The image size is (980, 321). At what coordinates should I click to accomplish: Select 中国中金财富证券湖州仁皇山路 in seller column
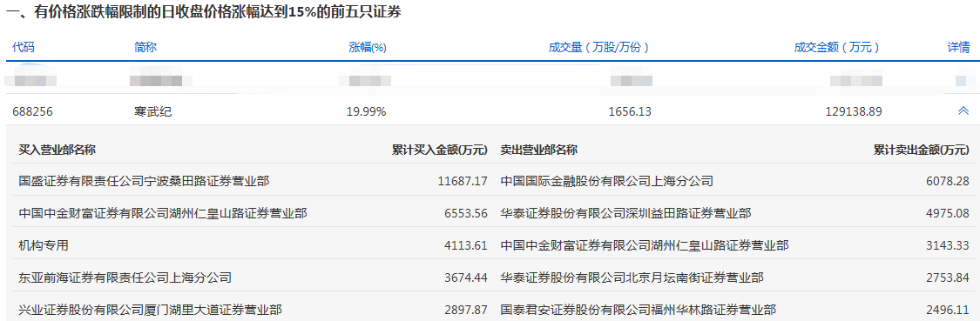pyautogui.click(x=645, y=245)
